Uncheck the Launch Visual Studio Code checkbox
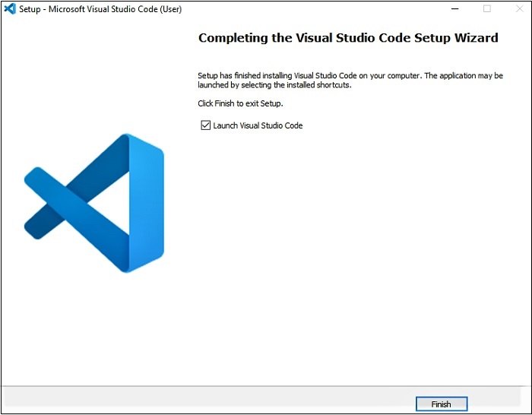 (x=206, y=125)
